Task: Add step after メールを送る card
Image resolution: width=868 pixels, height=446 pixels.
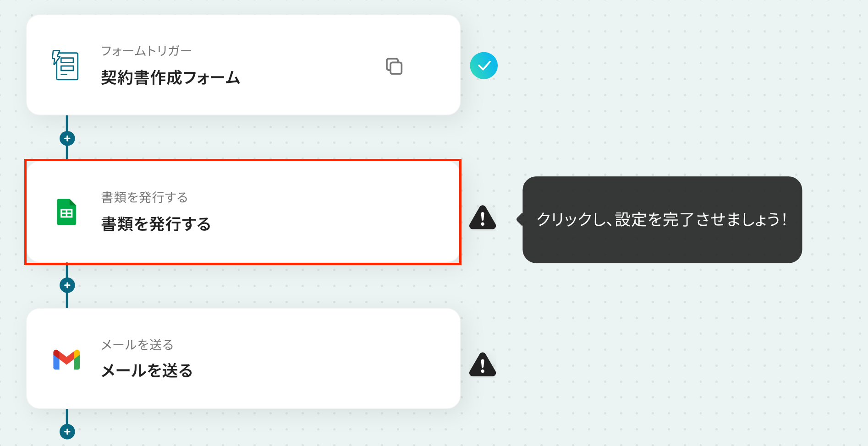Action: (x=67, y=431)
